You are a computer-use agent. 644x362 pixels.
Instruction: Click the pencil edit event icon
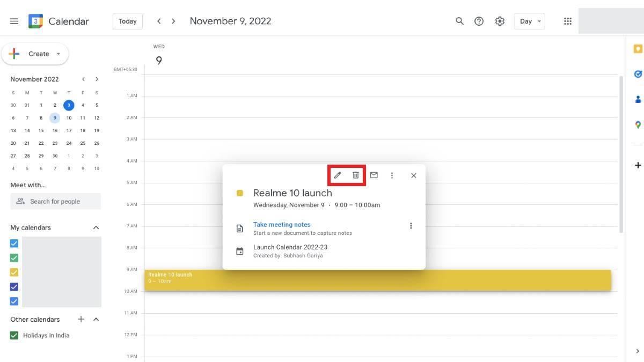coord(338,175)
